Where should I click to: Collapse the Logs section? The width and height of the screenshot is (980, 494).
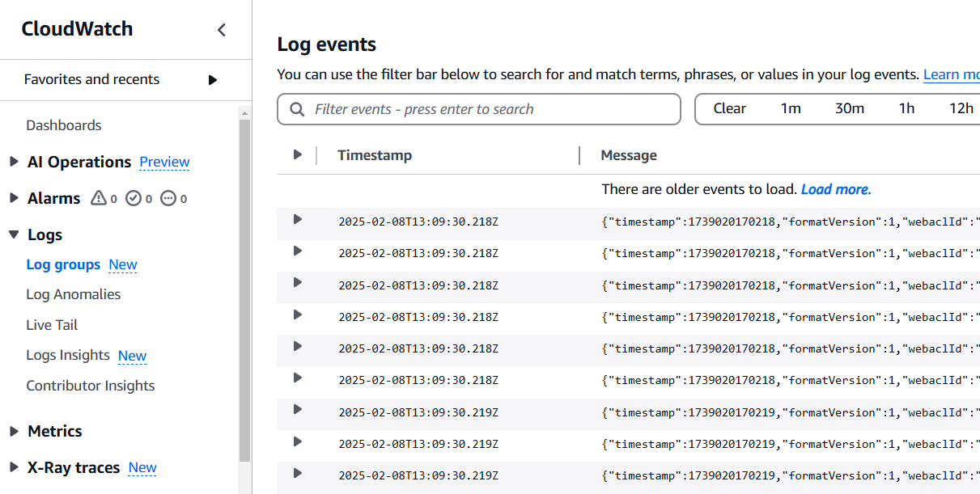[14, 234]
